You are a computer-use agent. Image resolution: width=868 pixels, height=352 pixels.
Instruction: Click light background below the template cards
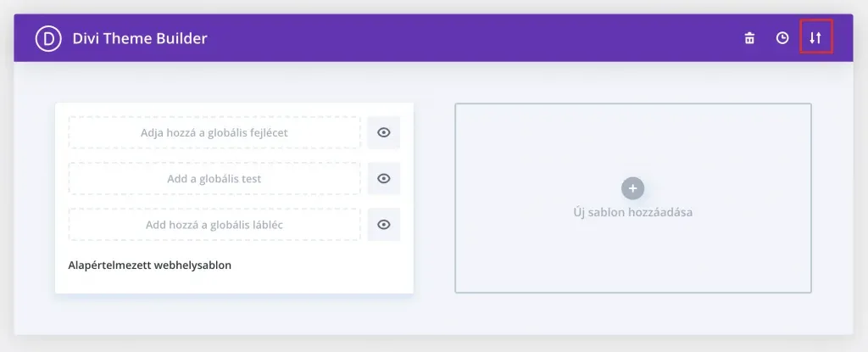pos(433,315)
